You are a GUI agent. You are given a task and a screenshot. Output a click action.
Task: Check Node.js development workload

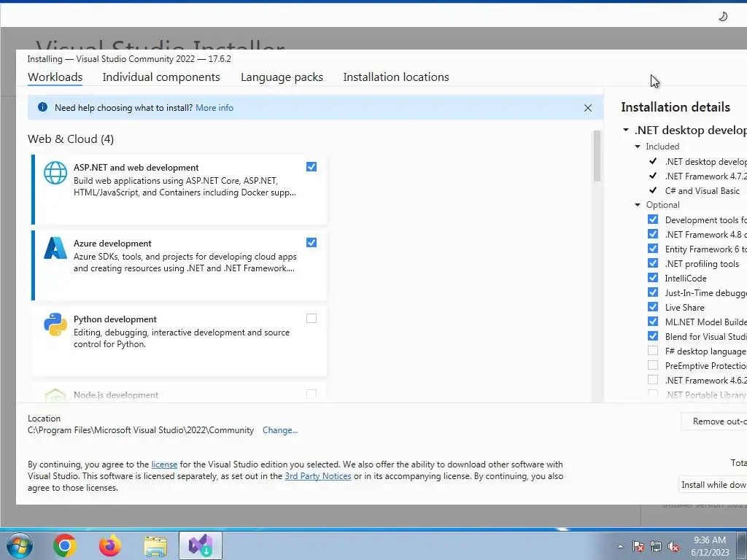pos(311,394)
